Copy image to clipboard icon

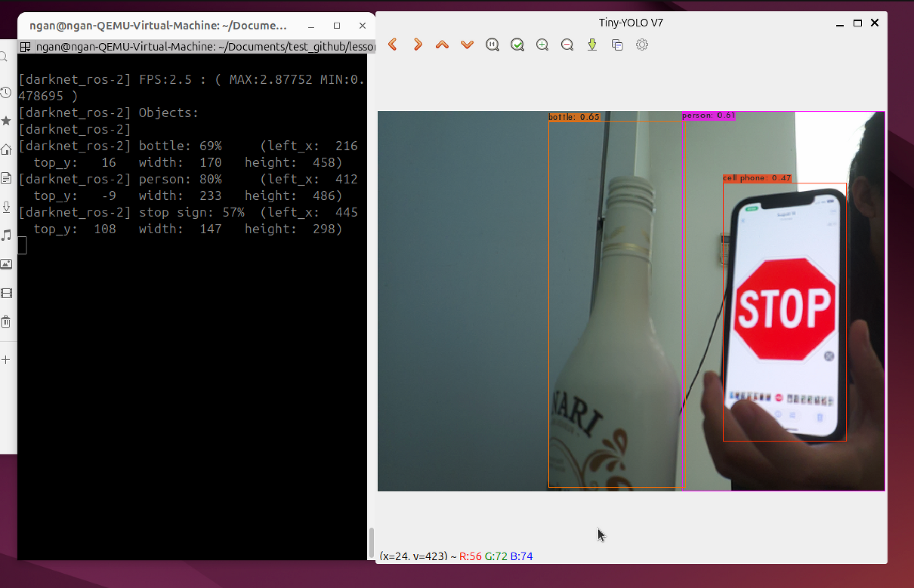(617, 45)
